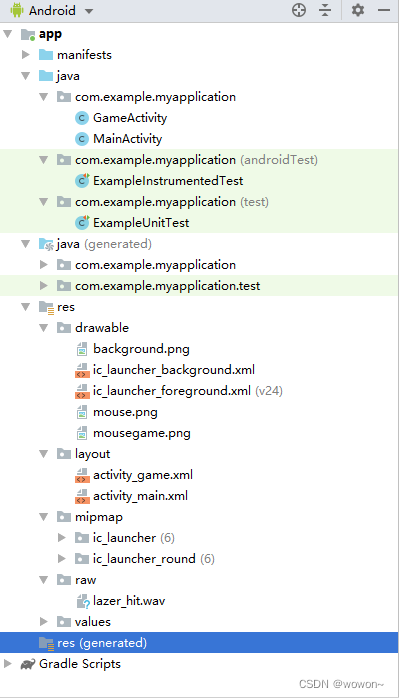
Task: Select ExampleInstrumentedTest file
Action: (x=168, y=181)
